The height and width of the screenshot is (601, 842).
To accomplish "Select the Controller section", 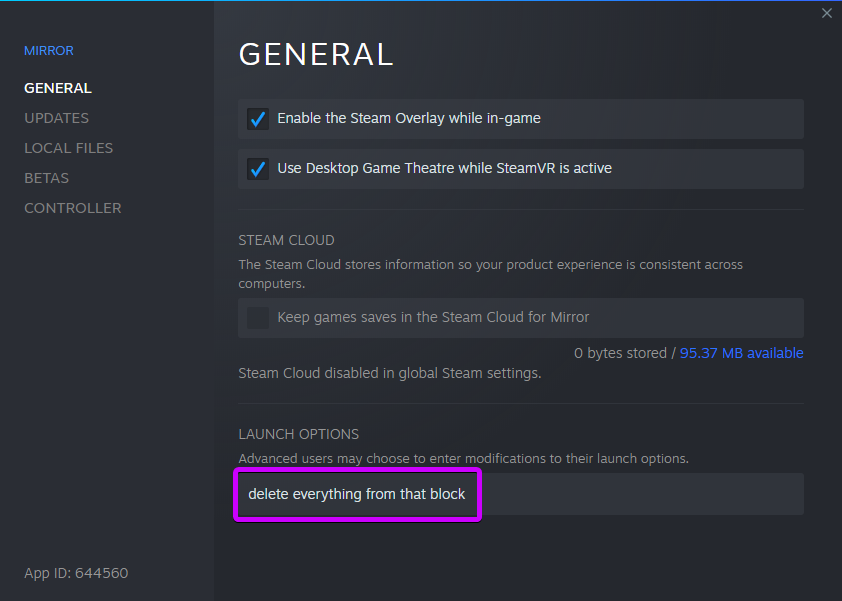I will [x=73, y=208].
